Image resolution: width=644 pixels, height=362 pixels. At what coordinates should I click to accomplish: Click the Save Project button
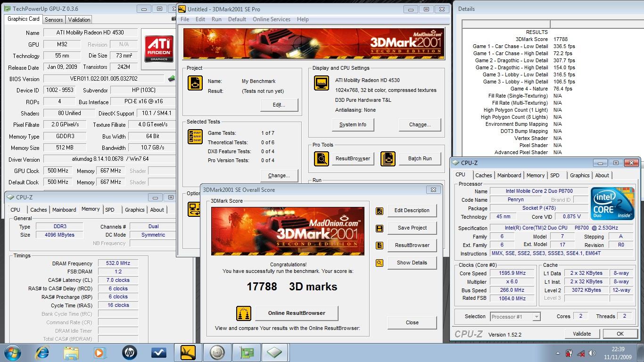[412, 228]
